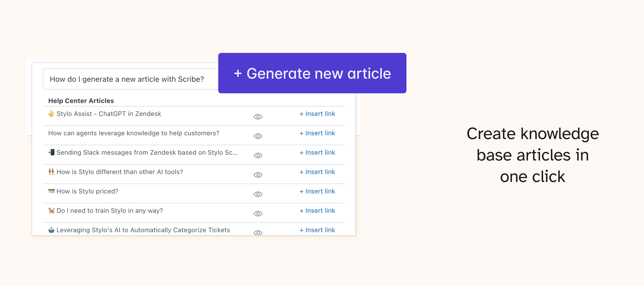Insert link for Sending Slack messages article
Screen dimensions: 644x286
click(x=317, y=153)
